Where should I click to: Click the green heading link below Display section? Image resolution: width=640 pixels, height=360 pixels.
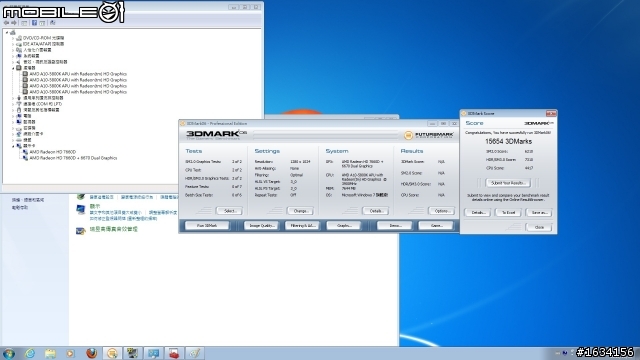[x=113, y=229]
